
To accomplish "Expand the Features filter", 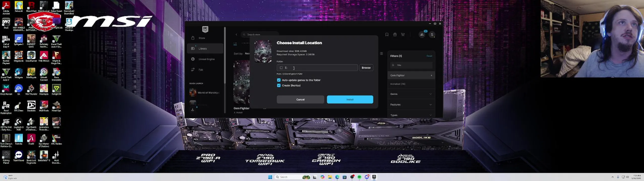I will click(x=411, y=105).
